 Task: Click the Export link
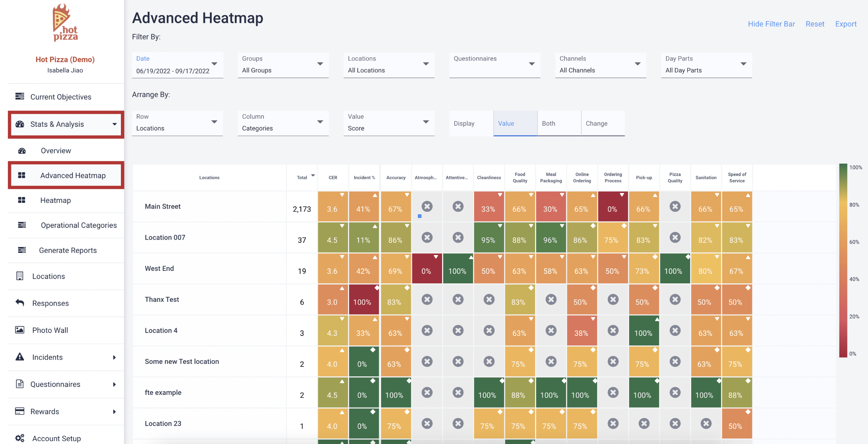pyautogui.click(x=846, y=24)
